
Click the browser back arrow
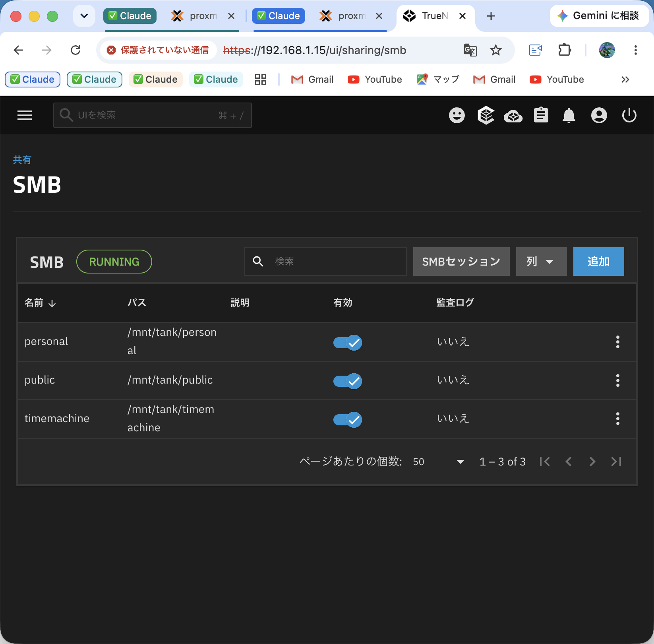click(x=18, y=50)
